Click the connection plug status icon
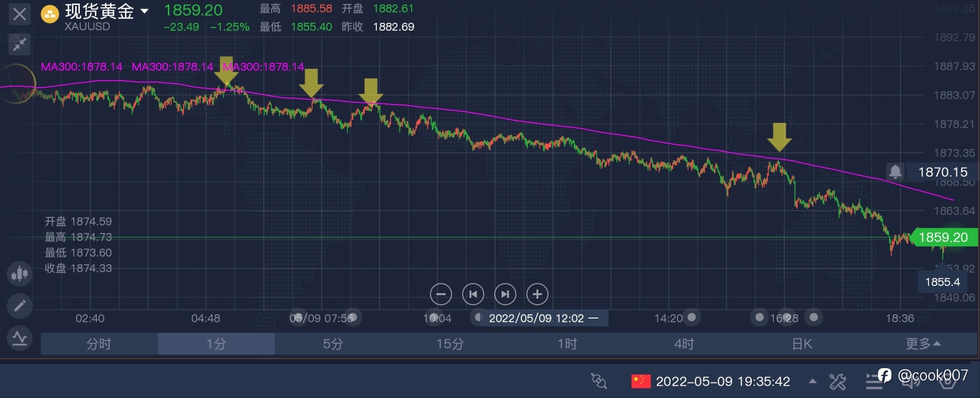 tap(599, 381)
